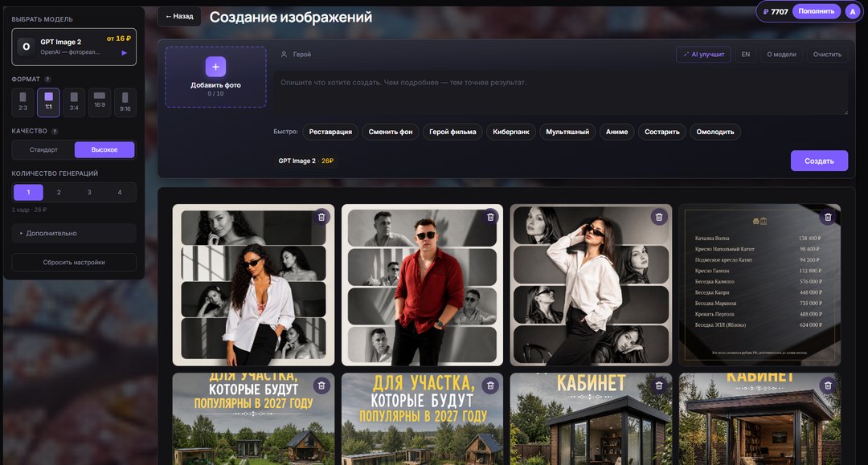The width and height of the screenshot is (868, 465).
Task: Select 16:9 format
Action: [100, 102]
